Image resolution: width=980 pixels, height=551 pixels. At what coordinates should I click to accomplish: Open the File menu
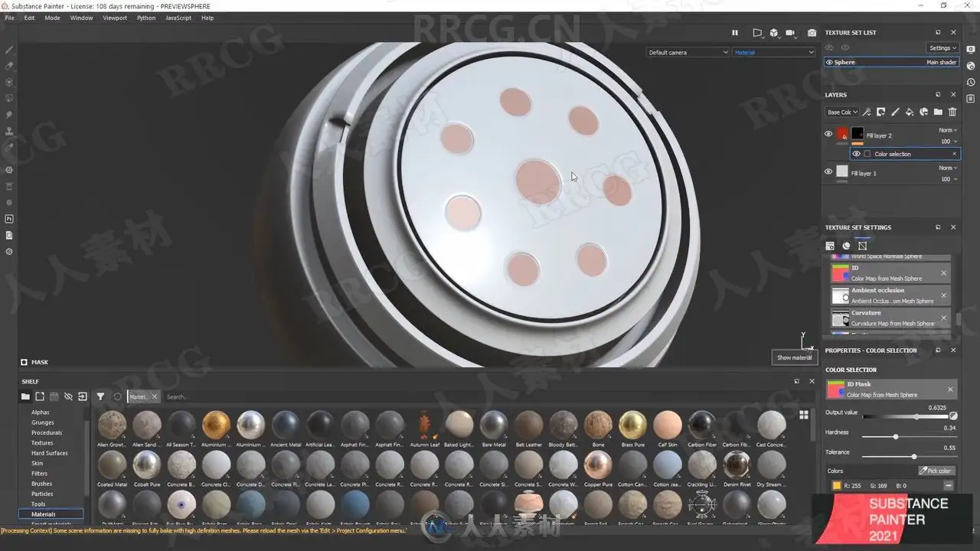(9, 18)
